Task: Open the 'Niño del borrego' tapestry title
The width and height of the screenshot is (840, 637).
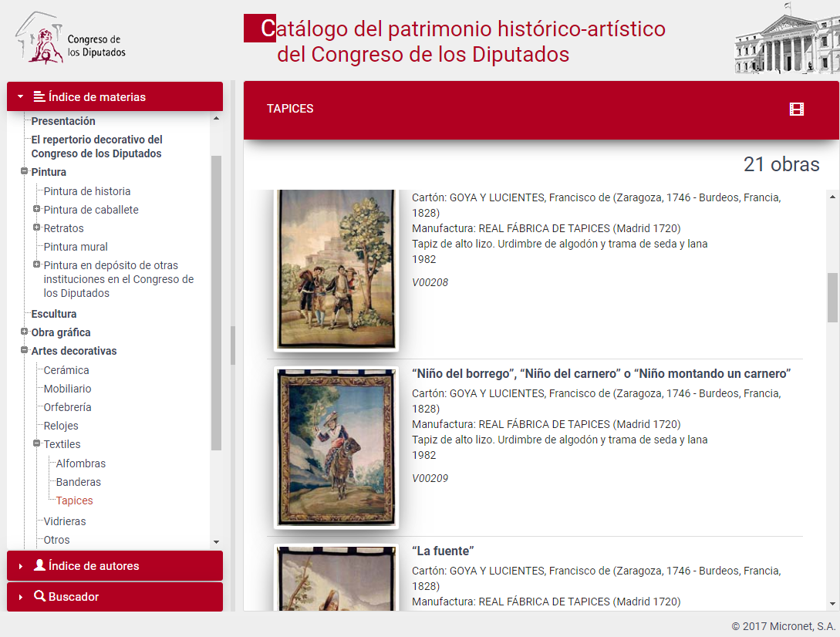Action: coord(601,373)
